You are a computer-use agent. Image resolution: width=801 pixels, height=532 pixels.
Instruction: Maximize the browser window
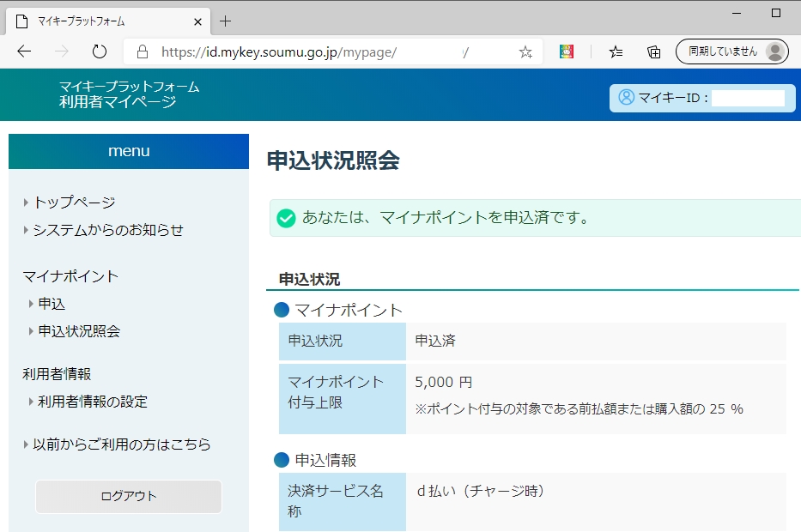(x=776, y=13)
